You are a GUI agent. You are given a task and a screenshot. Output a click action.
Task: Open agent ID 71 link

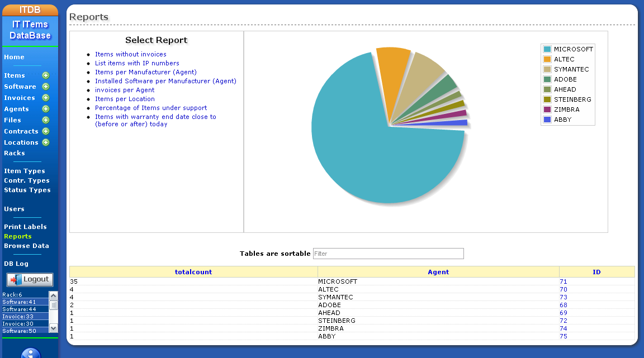click(563, 281)
